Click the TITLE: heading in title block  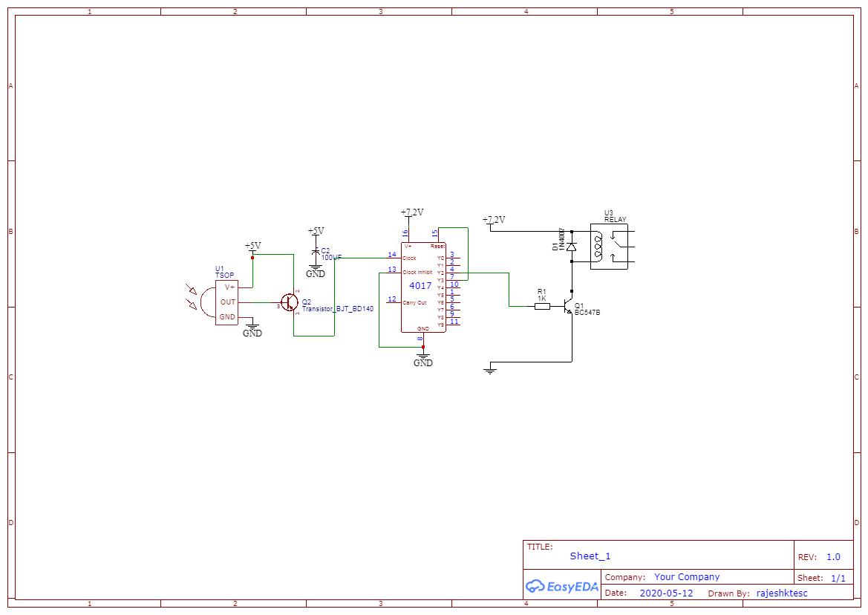(x=540, y=547)
